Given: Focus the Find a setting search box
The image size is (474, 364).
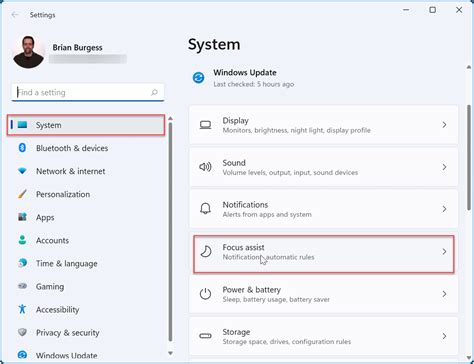Looking at the screenshot, I should (88, 92).
